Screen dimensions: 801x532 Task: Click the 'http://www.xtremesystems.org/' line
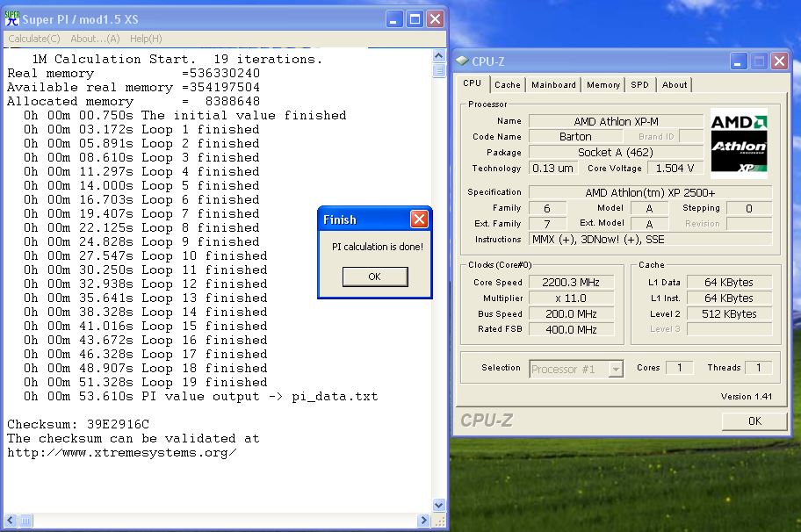coord(121,453)
